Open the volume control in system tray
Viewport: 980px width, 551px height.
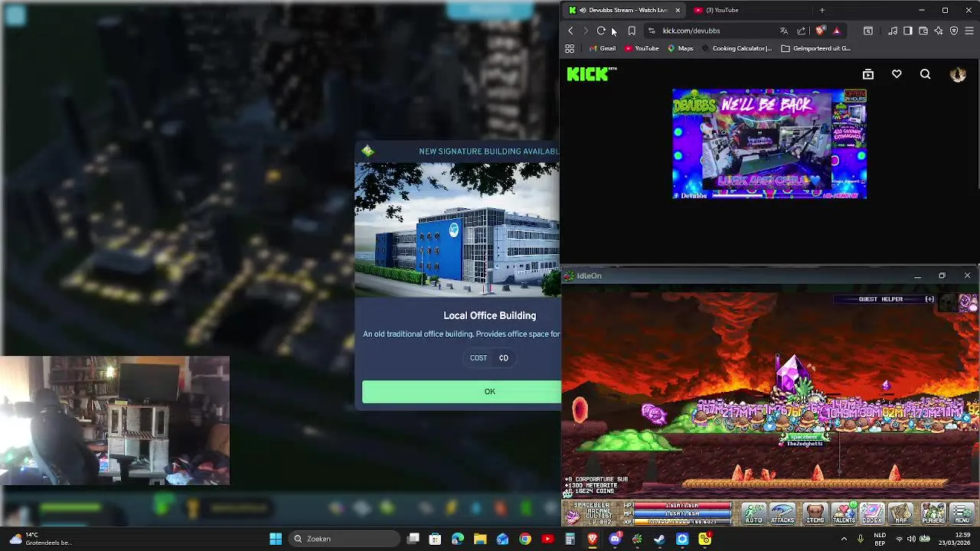click(911, 539)
